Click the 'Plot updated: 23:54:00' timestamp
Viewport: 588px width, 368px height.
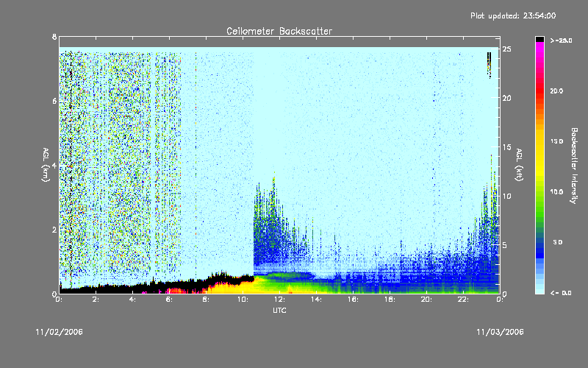coord(513,15)
